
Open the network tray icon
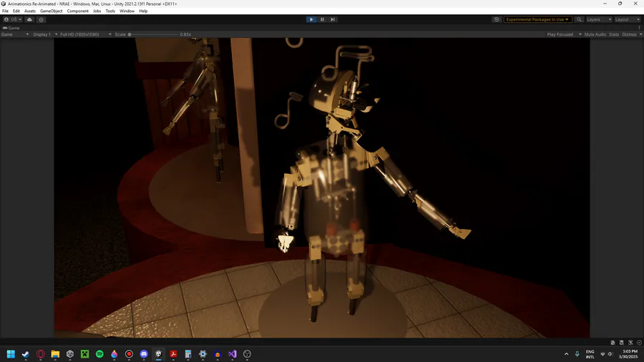coord(602,354)
